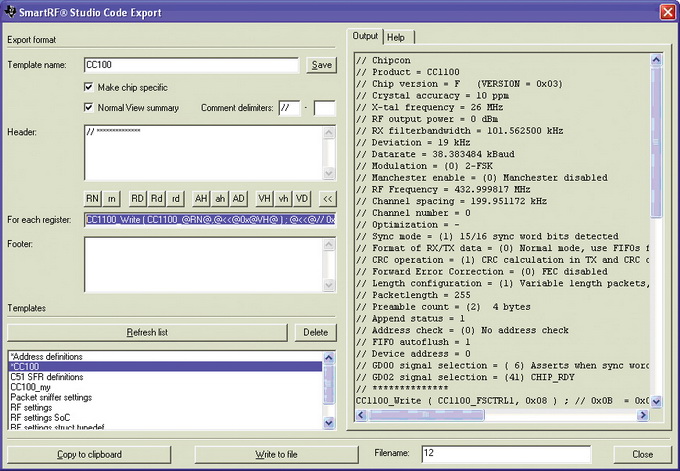The height and width of the screenshot is (471, 680).
Task: Click the "// Packetlength = 255" line
Action: click(x=413, y=295)
